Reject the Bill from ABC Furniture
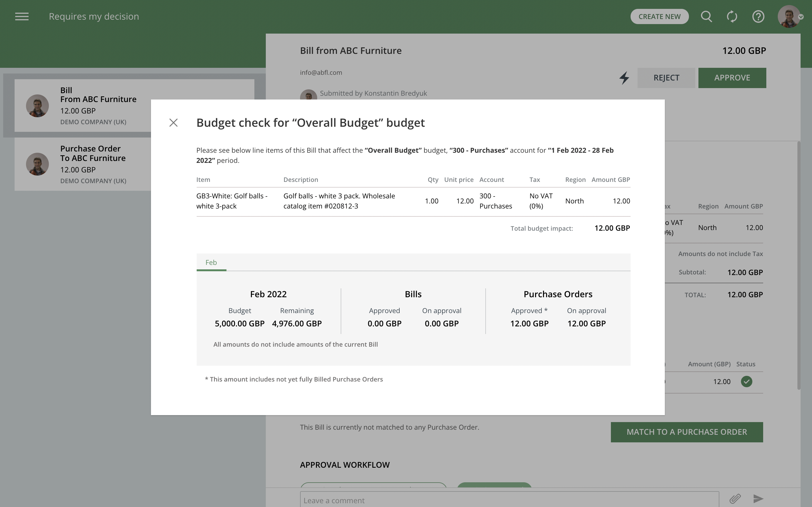This screenshot has height=507, width=812. (666, 77)
